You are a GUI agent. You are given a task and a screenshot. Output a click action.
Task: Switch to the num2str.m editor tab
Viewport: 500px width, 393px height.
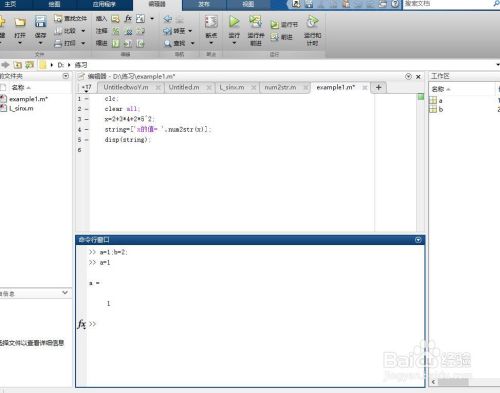280,87
